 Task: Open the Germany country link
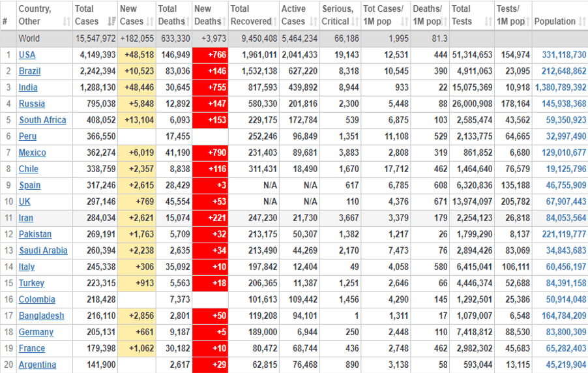(x=36, y=332)
